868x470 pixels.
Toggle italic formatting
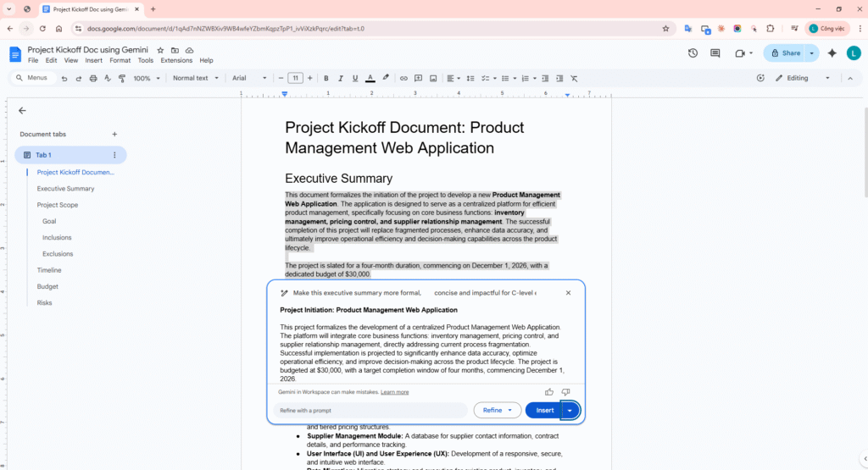[x=340, y=78]
